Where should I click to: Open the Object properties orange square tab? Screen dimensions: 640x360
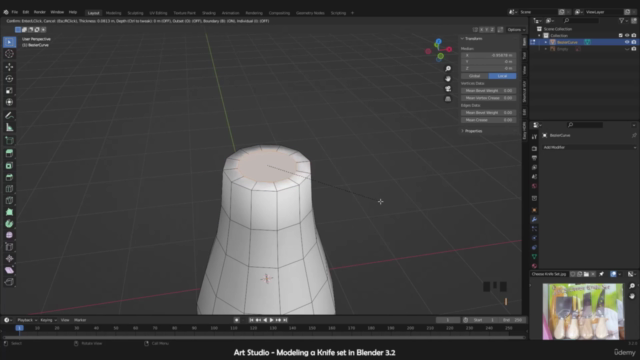pos(534,210)
